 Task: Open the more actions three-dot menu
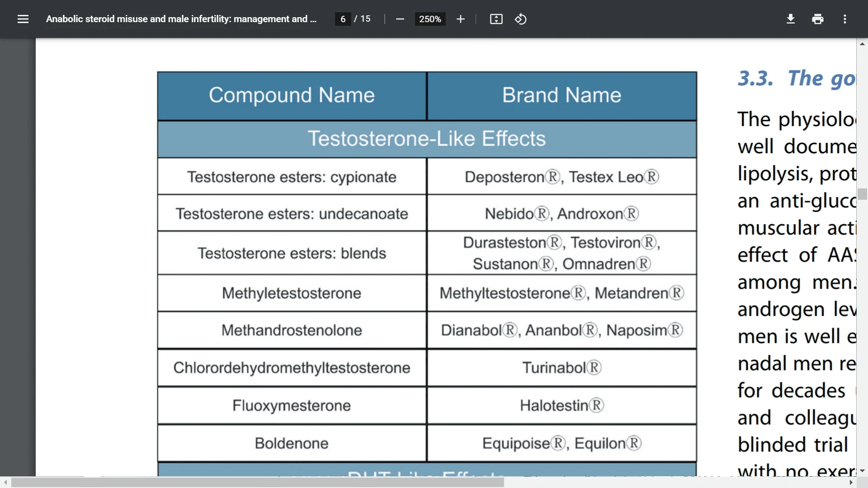coord(844,19)
